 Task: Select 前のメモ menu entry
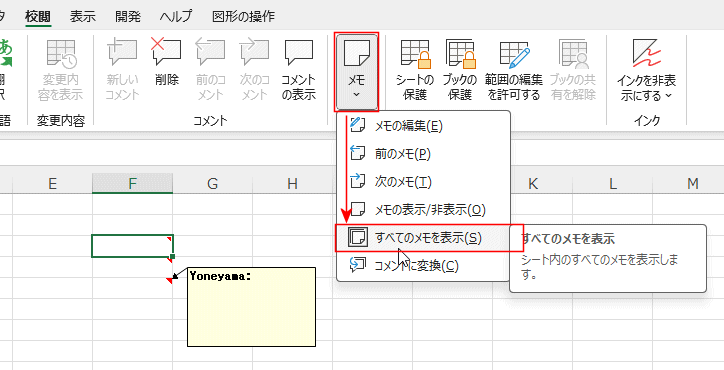(x=423, y=154)
